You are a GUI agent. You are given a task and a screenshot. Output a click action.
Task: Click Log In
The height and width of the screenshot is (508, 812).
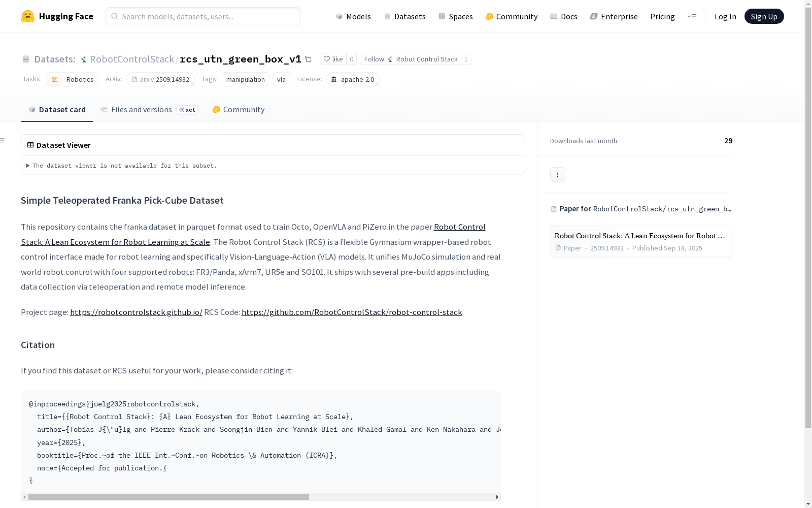pyautogui.click(x=725, y=16)
